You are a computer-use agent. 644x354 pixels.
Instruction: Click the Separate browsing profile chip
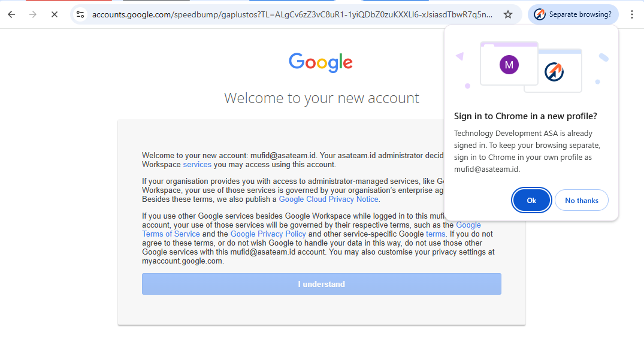coord(573,14)
